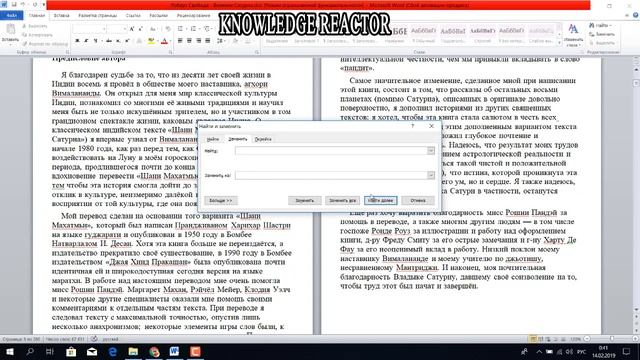Apply bold formatting in Word ribbon
The width and height of the screenshot is (640, 360).
click(x=77, y=41)
